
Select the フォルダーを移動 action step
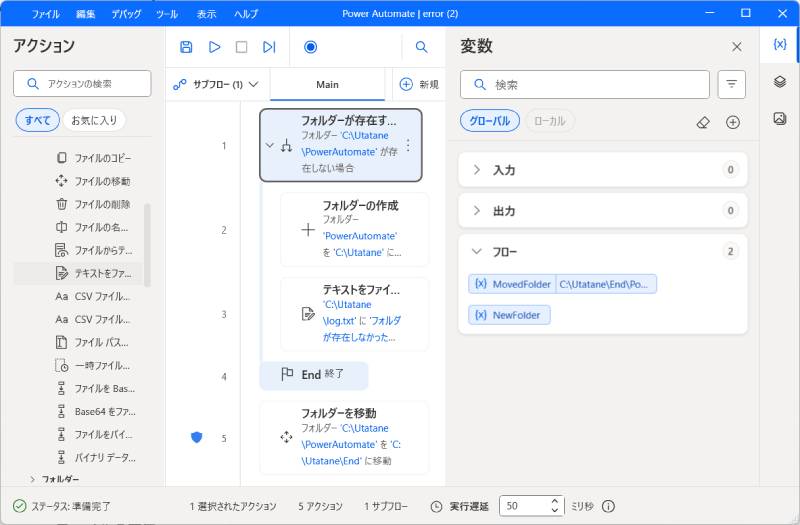pyautogui.click(x=344, y=437)
